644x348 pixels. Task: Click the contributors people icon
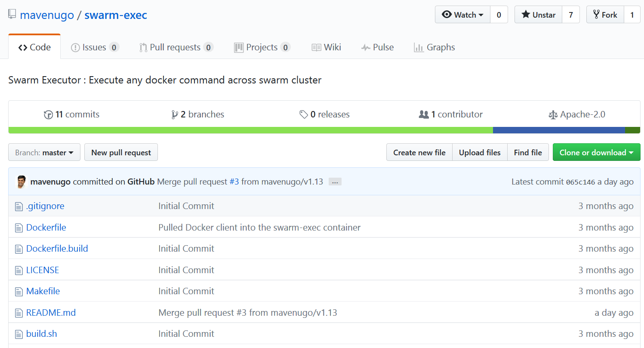(424, 114)
